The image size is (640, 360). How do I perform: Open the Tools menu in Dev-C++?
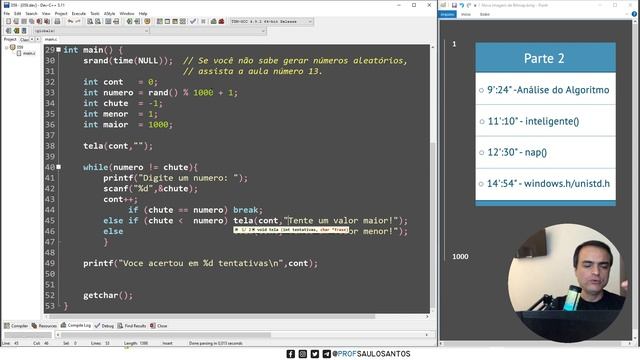point(95,13)
